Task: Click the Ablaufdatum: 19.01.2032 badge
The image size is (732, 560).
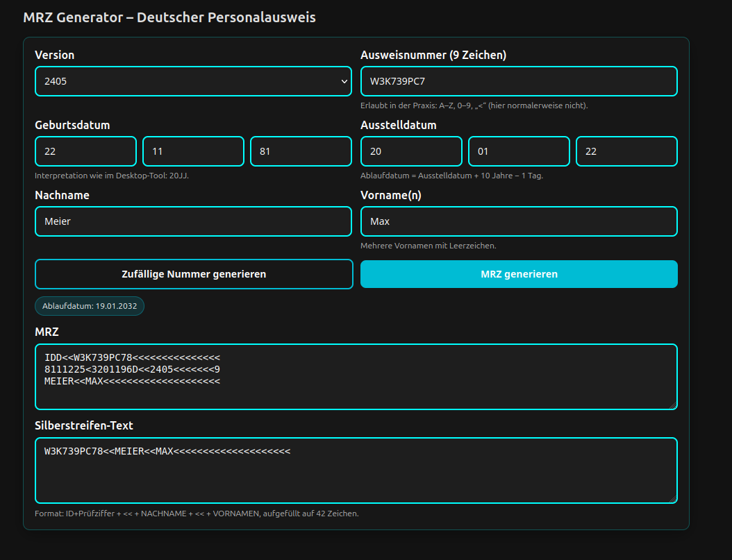Action: [90, 306]
